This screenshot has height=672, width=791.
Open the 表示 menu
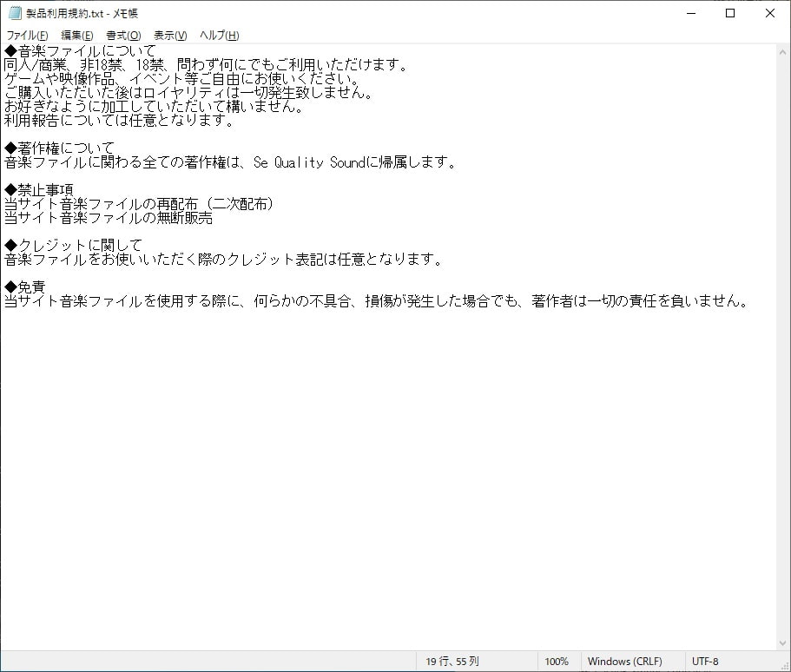170,36
